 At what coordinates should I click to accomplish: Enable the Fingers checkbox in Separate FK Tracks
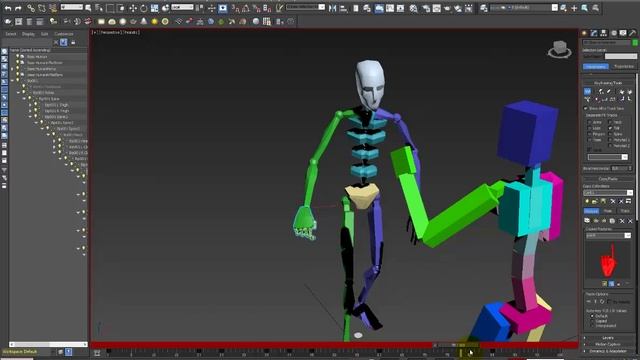(x=590, y=134)
